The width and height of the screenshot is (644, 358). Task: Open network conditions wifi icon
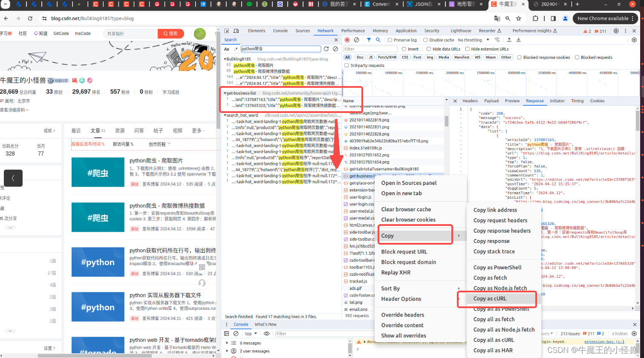[x=497, y=40]
